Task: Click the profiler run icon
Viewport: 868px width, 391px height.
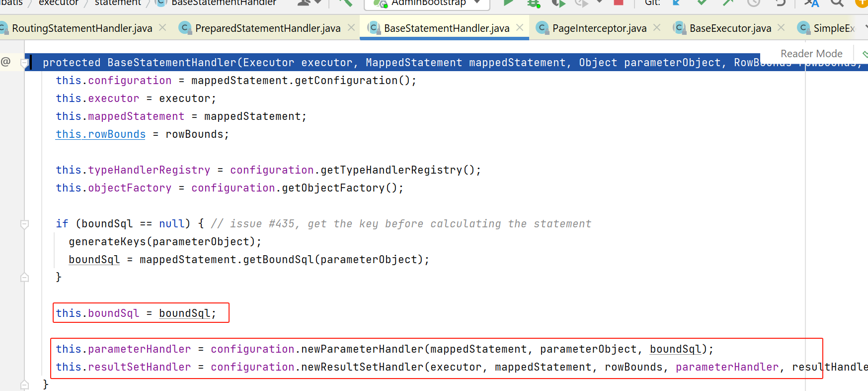Action: coord(581,3)
